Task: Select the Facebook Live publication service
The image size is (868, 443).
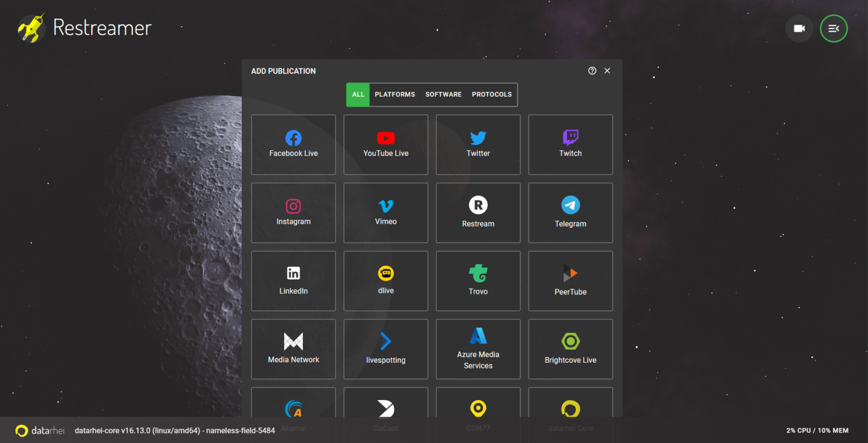Action: click(293, 145)
